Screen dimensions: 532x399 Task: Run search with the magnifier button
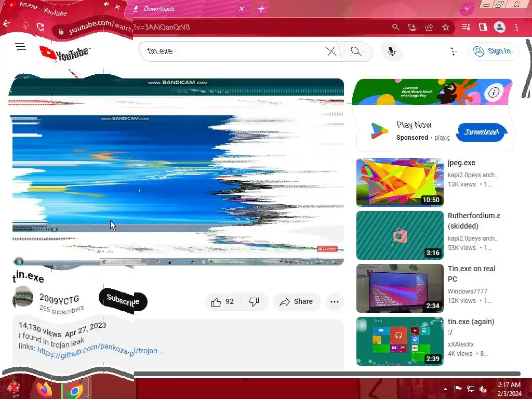pyautogui.click(x=356, y=51)
